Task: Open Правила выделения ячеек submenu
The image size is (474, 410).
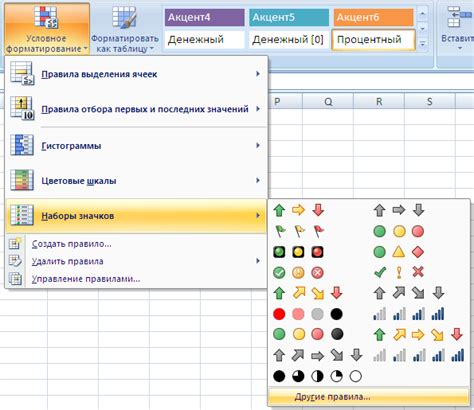Action: 136,74
